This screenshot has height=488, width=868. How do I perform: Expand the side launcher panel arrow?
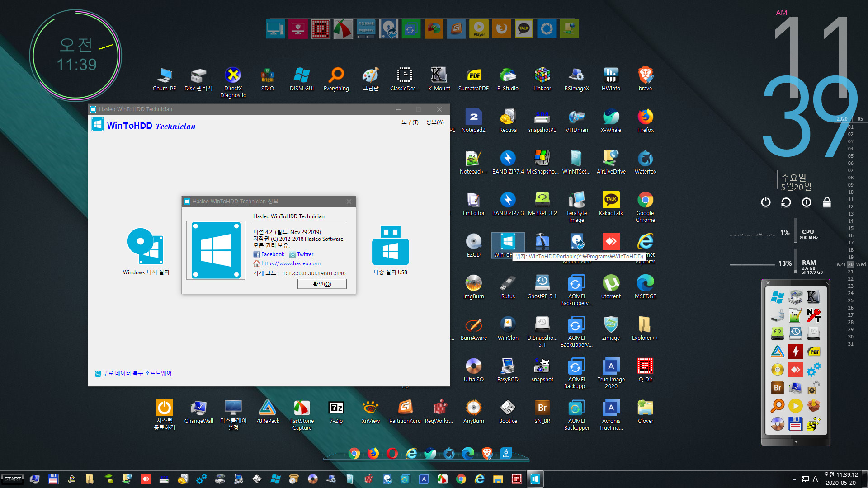[x=796, y=442]
